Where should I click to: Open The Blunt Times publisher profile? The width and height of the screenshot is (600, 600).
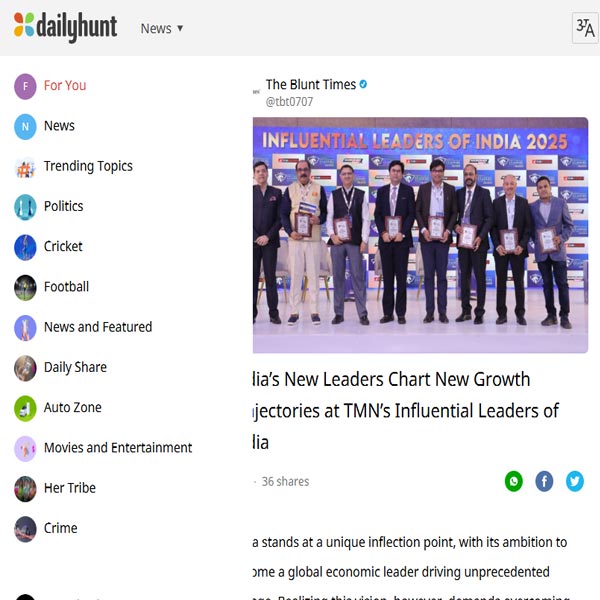tap(309, 85)
